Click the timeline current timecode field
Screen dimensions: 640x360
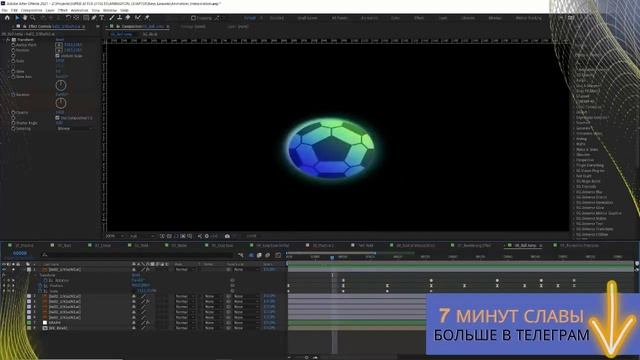(x=20, y=253)
